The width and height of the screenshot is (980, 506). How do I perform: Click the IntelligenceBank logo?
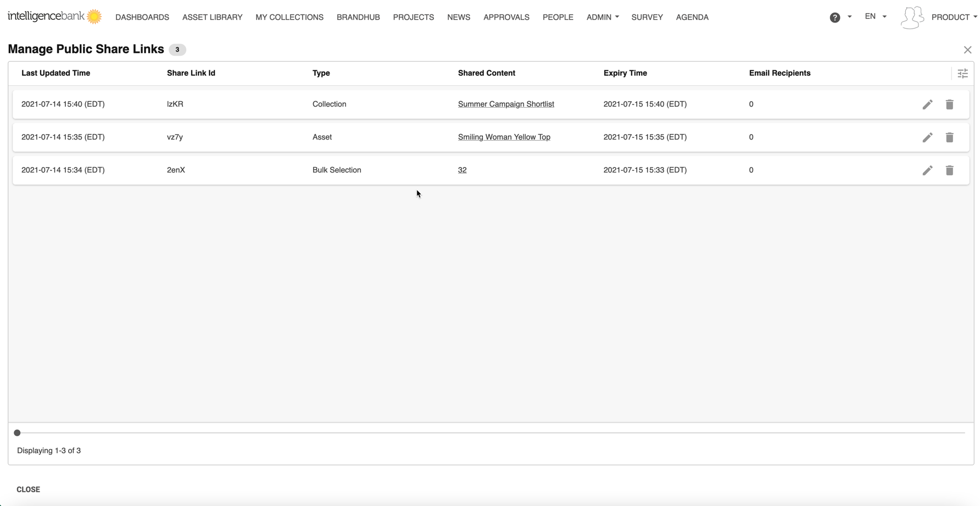coord(54,16)
